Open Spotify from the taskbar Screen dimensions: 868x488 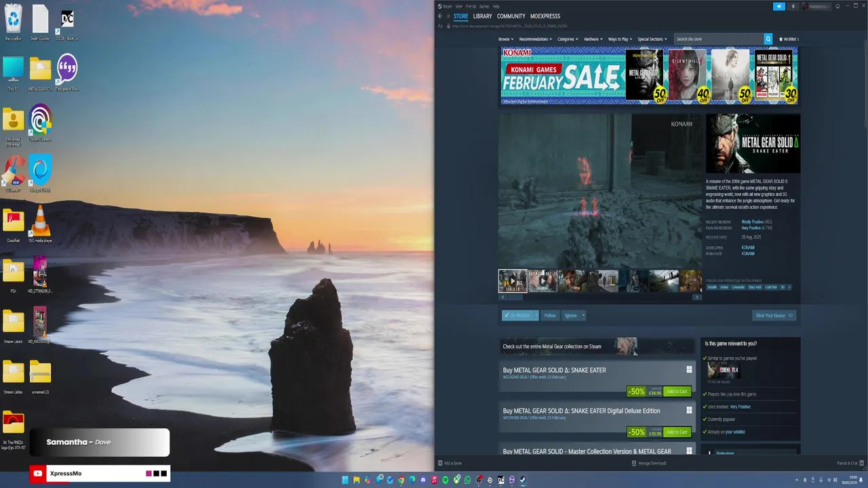pyautogui.click(x=446, y=480)
